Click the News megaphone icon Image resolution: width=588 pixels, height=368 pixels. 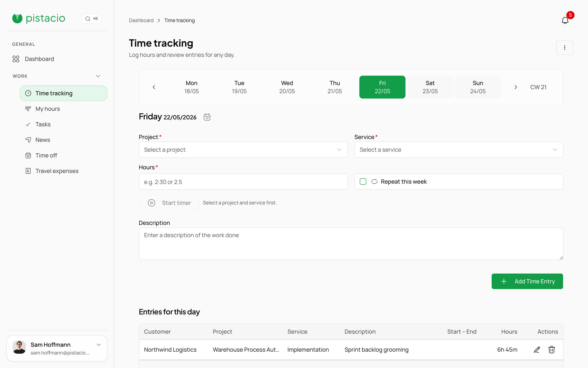(28, 140)
